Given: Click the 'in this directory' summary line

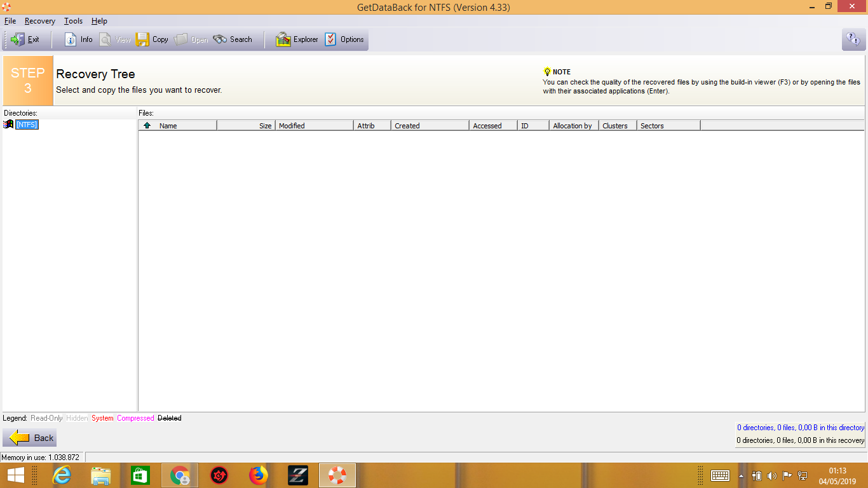Looking at the screenshot, I should pyautogui.click(x=800, y=428).
